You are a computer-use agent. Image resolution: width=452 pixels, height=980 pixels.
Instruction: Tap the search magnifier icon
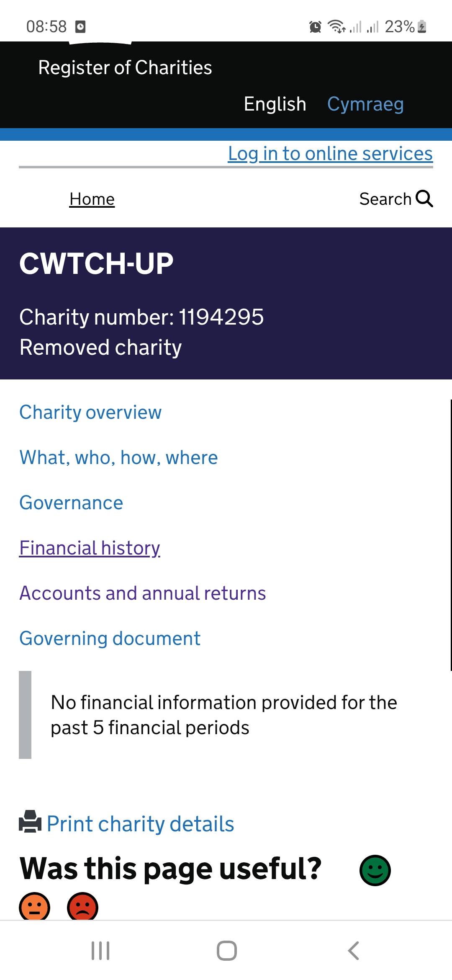coord(424,199)
